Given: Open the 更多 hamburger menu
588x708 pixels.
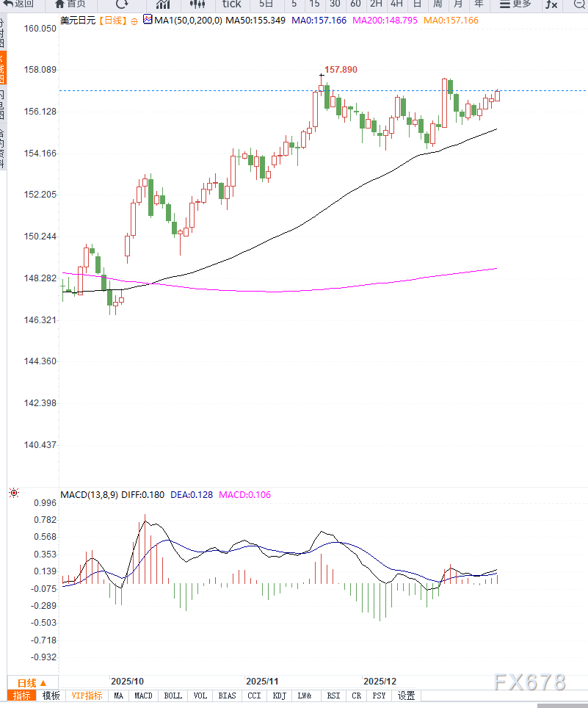Looking at the screenshot, I should (515, 4).
